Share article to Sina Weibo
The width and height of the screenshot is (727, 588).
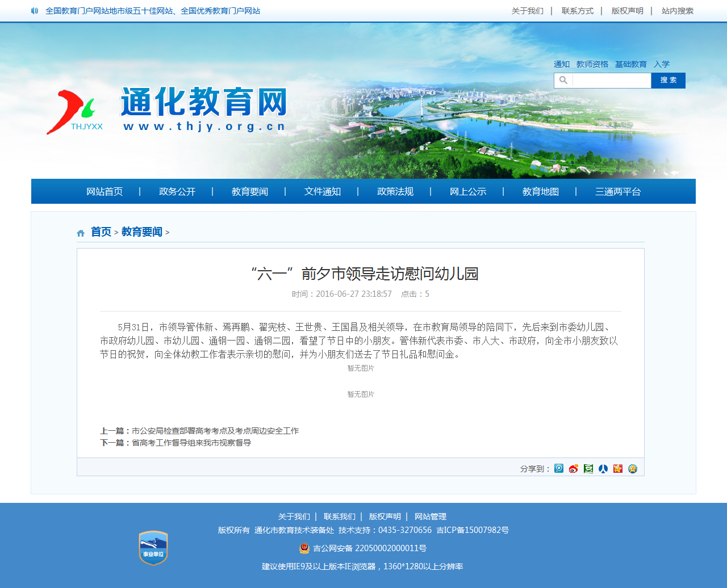tap(574, 468)
